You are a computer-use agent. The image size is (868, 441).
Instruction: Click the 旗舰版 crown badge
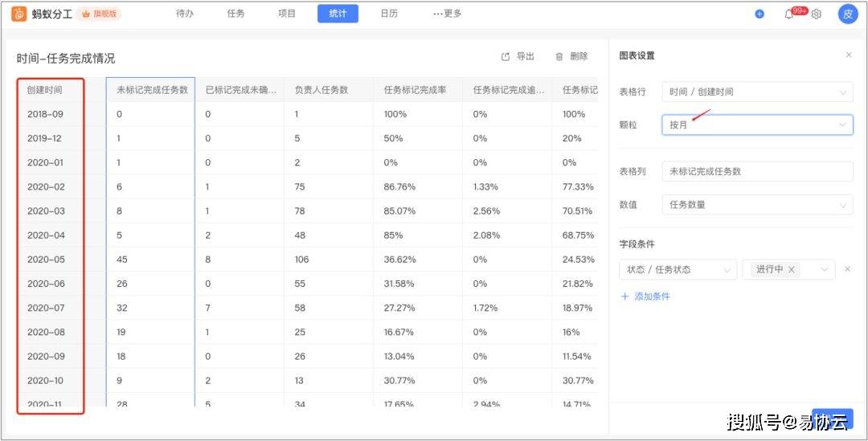click(x=100, y=14)
